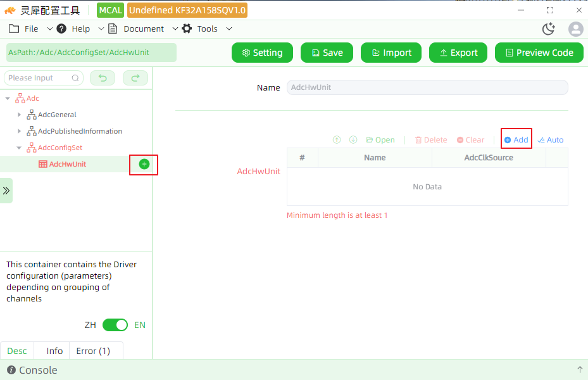Click the Auto option above table
Image resolution: width=588 pixels, height=380 pixels.
tap(551, 140)
